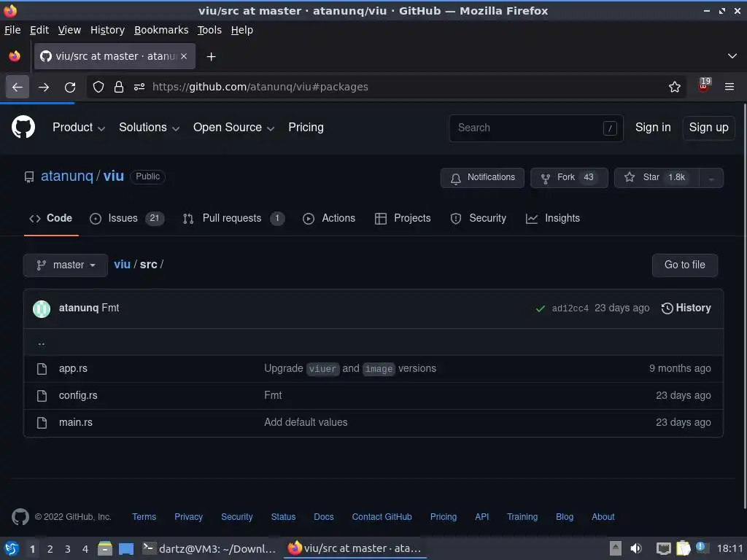Open the Firefox hamburger menu
747x560 pixels.
tap(729, 87)
